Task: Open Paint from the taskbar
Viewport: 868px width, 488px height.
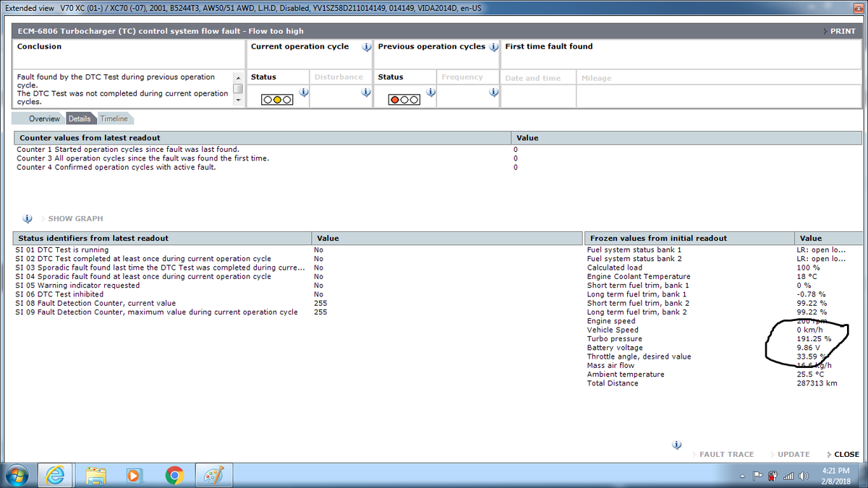Action: [x=213, y=475]
